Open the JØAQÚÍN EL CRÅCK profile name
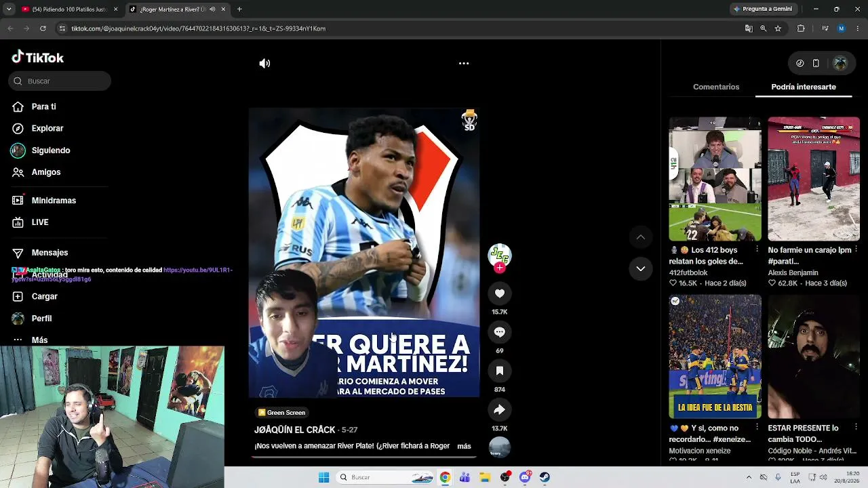The height and width of the screenshot is (488, 868). [295, 430]
